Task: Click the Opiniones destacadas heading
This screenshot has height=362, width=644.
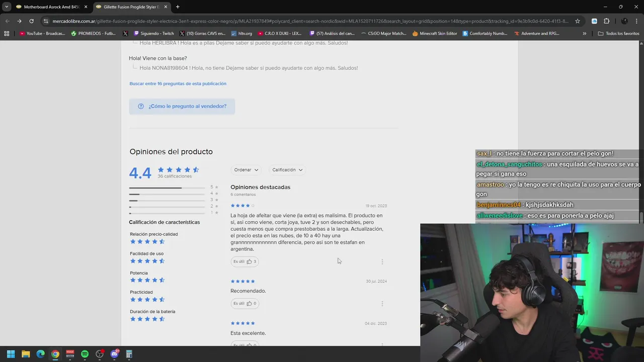Action: coord(260,187)
